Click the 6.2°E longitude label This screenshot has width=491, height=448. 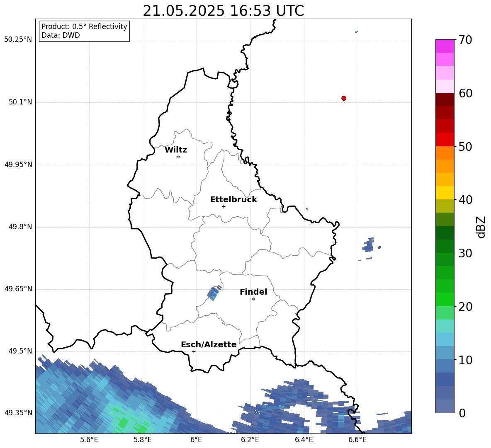[250, 440]
